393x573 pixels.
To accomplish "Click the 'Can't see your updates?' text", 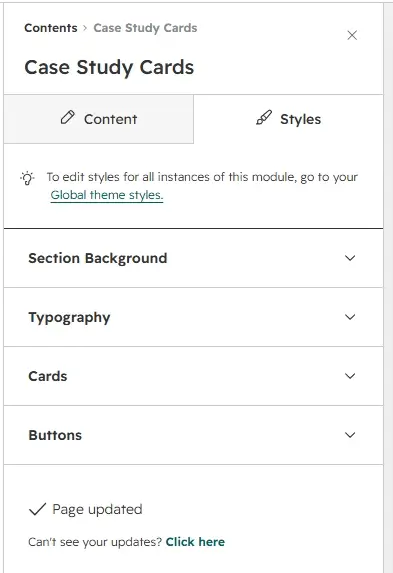I will (x=95, y=542).
